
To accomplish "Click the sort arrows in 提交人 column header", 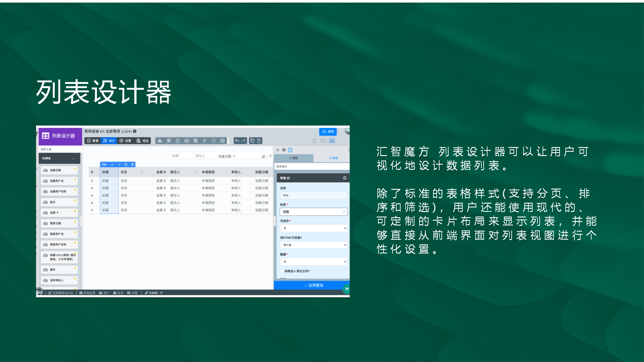I will coord(196,172).
